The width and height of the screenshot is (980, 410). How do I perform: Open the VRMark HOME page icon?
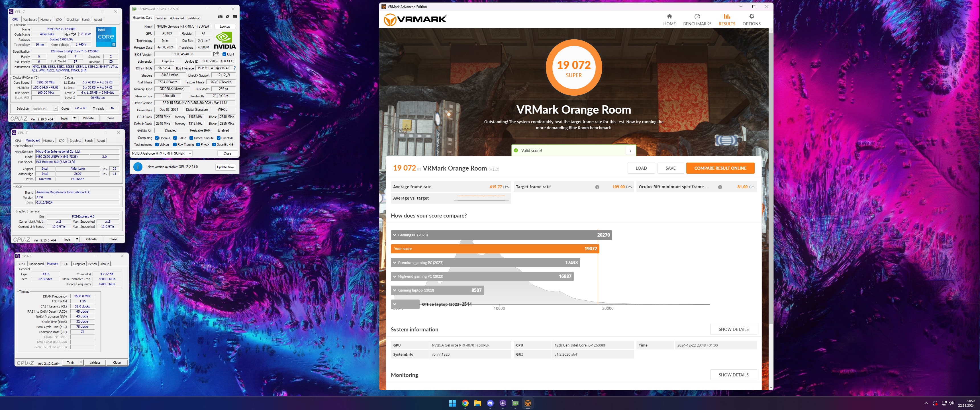(669, 16)
